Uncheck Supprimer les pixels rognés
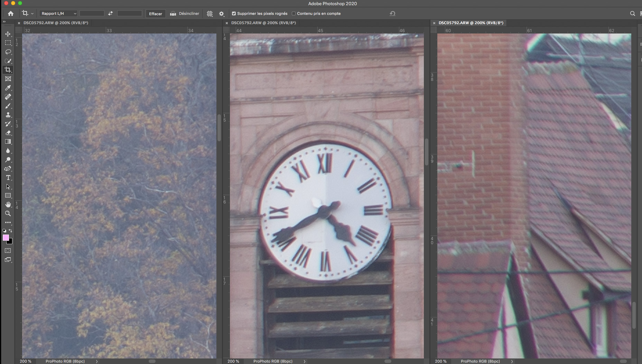Screen dimensions: 642x364 (x=234, y=13)
